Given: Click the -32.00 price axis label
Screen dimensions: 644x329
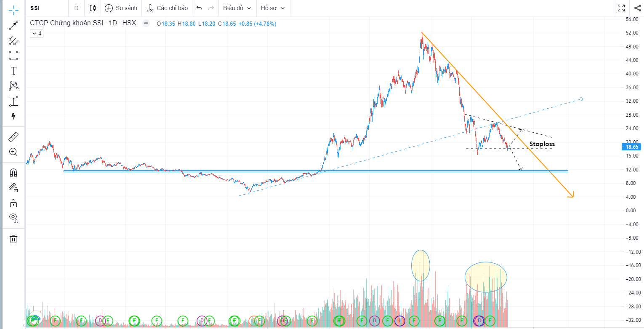Looking at the screenshot, I should pyautogui.click(x=633, y=320).
